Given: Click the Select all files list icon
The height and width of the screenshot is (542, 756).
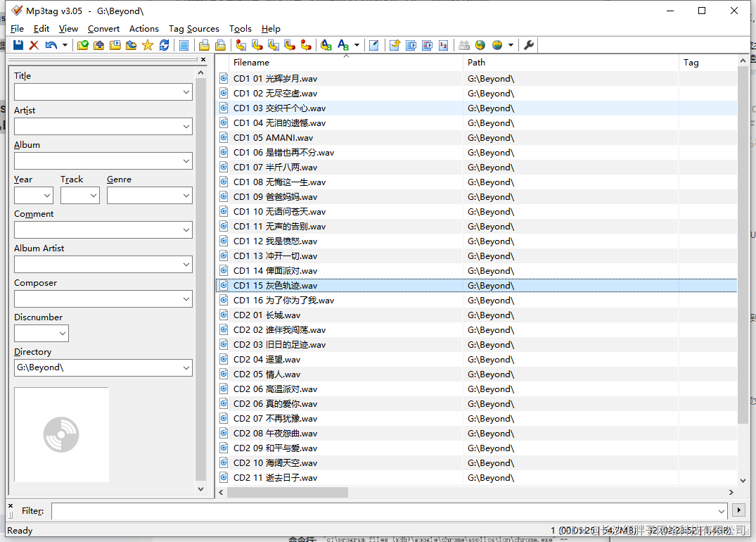Looking at the screenshot, I should (184, 45).
